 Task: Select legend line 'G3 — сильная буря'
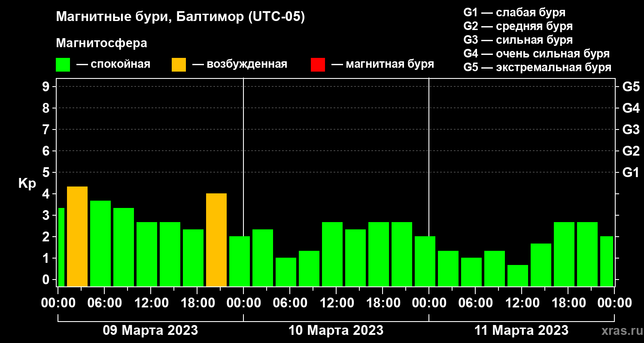pyautogui.click(x=518, y=40)
